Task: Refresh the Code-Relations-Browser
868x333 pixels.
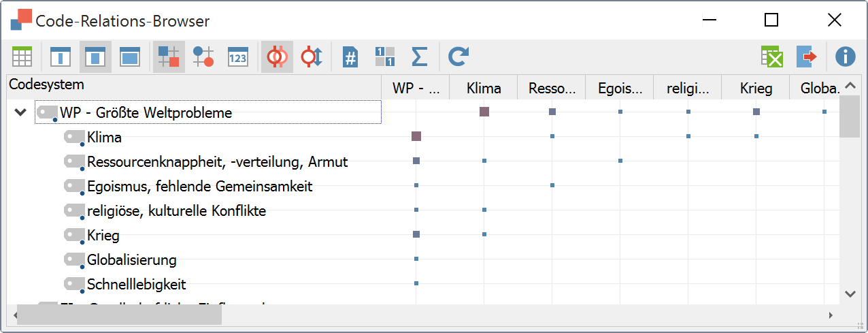Action: (x=458, y=57)
